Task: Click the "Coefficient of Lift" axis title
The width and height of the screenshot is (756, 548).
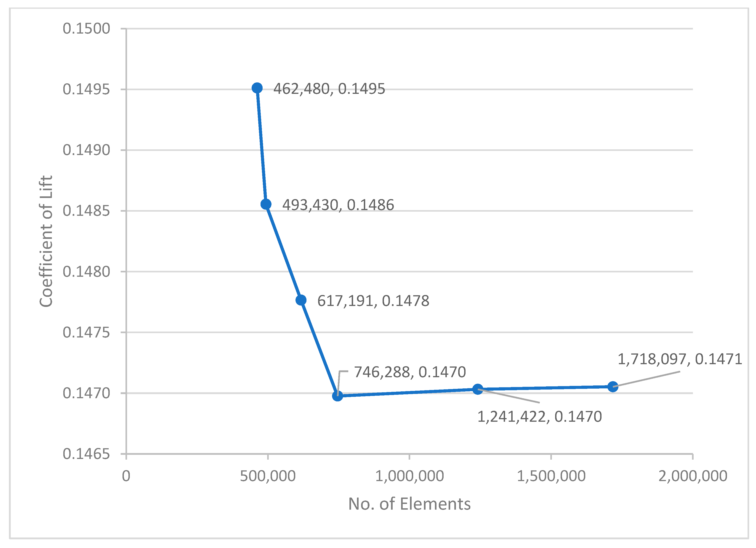Action: 46,241
